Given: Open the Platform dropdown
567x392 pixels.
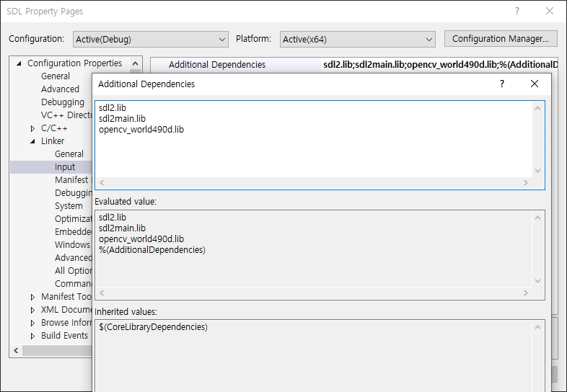Looking at the screenshot, I should pyautogui.click(x=357, y=39).
